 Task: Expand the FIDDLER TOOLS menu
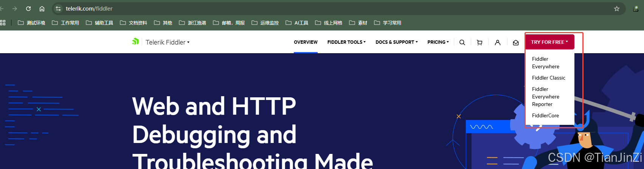346,42
